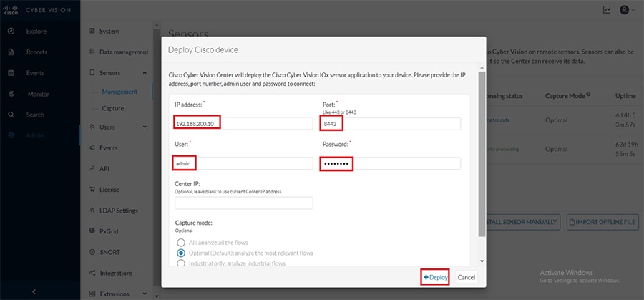Click the Port input field
Image resolution: width=644 pixels, height=300 pixels.
click(391, 123)
